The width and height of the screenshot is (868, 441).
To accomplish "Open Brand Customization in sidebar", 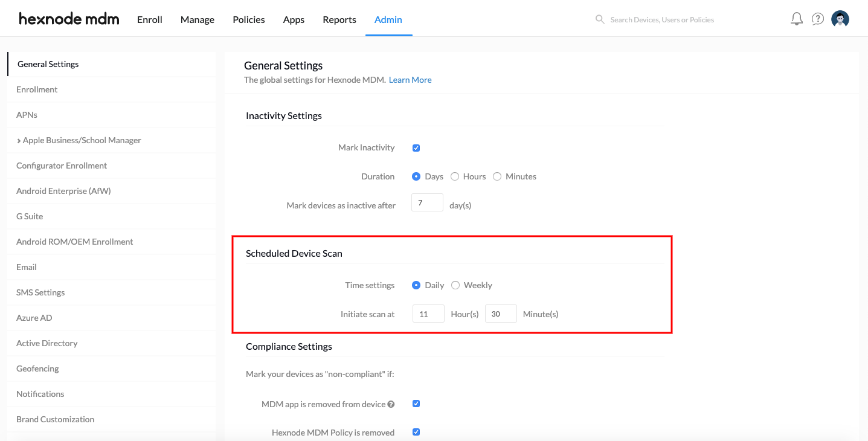I will [x=111, y=419].
